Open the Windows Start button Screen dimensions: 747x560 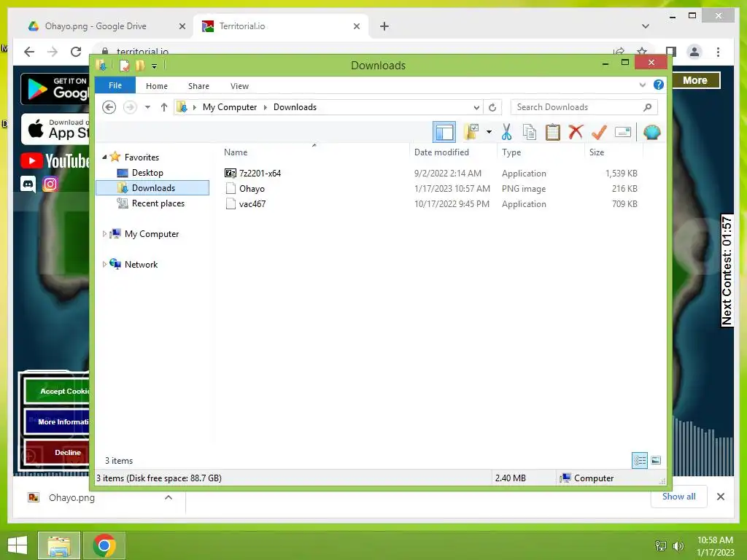point(18,545)
